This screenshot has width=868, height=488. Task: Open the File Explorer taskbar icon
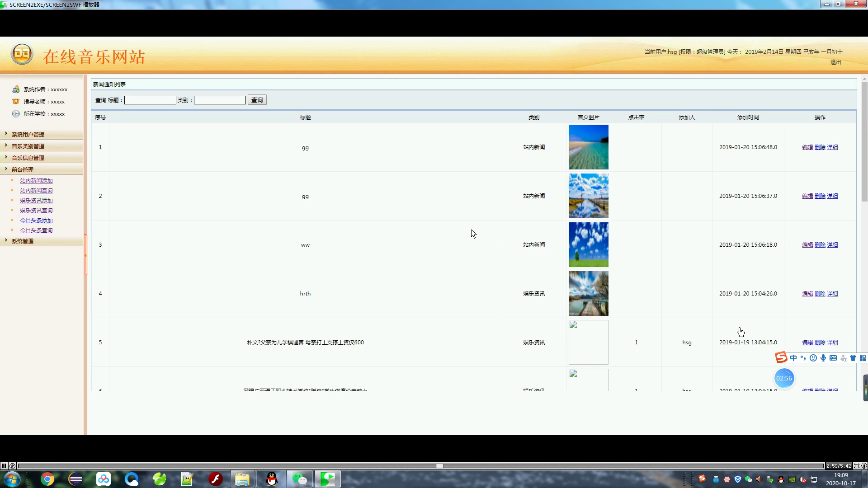click(x=243, y=479)
